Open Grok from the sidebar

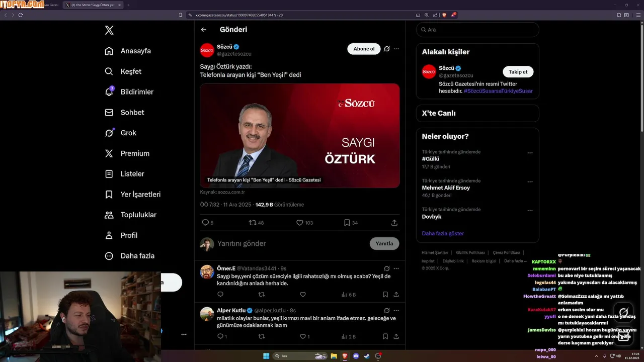120,133
